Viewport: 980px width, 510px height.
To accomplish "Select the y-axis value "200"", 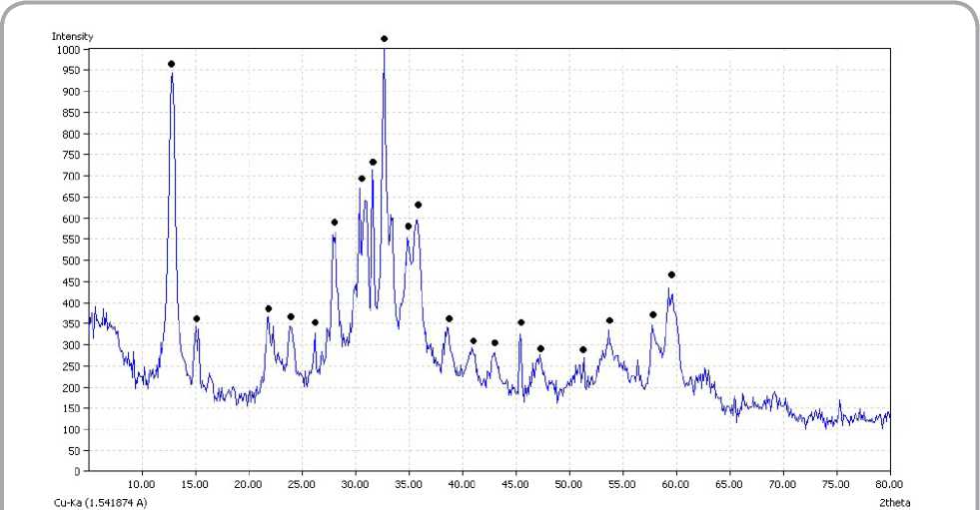I will click(x=71, y=387).
